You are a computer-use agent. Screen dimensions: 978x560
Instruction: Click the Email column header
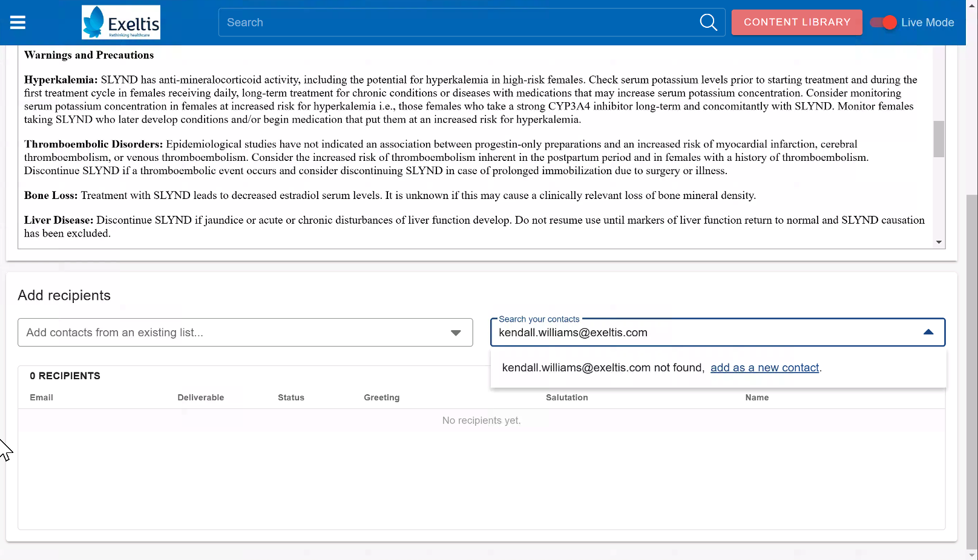coord(42,397)
